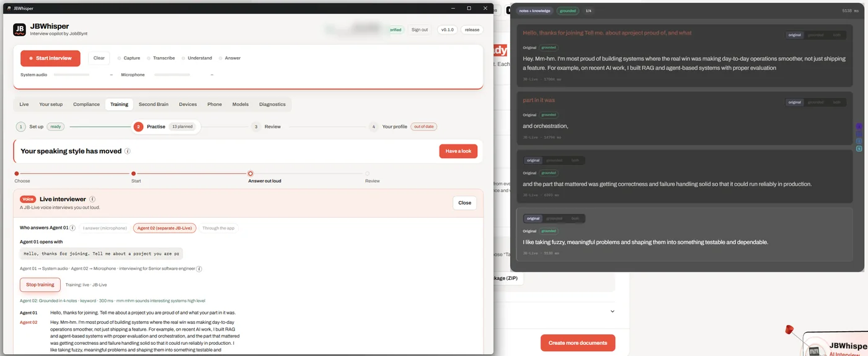
Task: Select the Training tab
Action: (x=119, y=104)
